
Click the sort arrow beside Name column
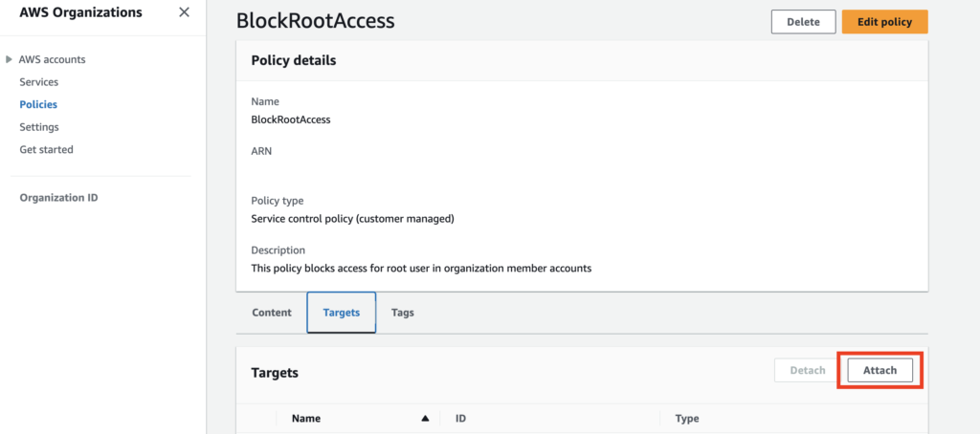(x=425, y=419)
